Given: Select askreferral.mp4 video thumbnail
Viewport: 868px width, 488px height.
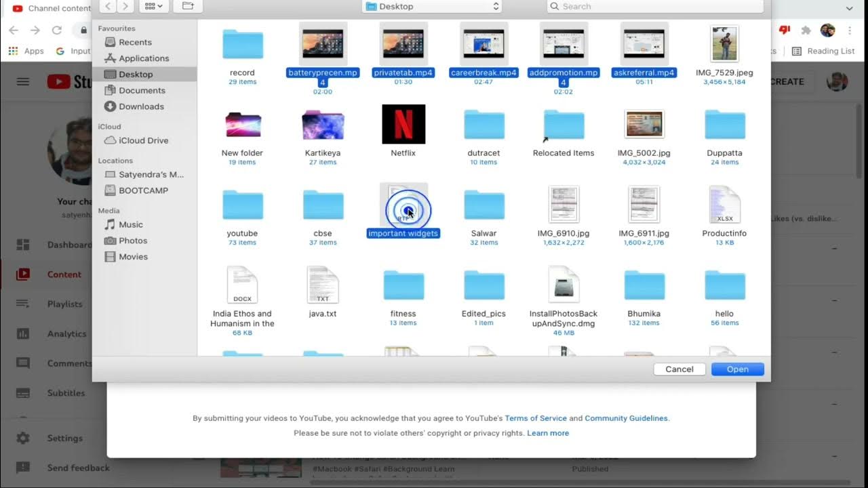Looking at the screenshot, I should [x=644, y=44].
